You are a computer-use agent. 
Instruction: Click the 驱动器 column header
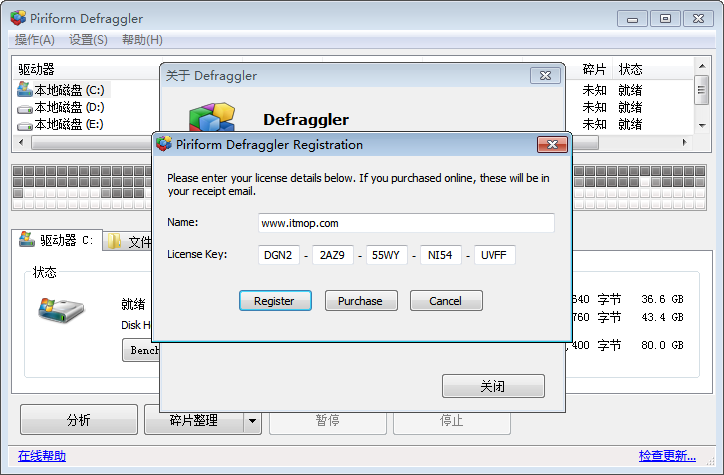click(x=36, y=69)
